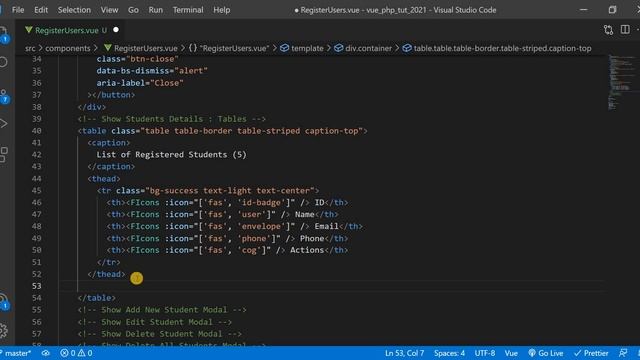Click the master branch indicator
This screenshot has width=640, height=360.
[16, 353]
